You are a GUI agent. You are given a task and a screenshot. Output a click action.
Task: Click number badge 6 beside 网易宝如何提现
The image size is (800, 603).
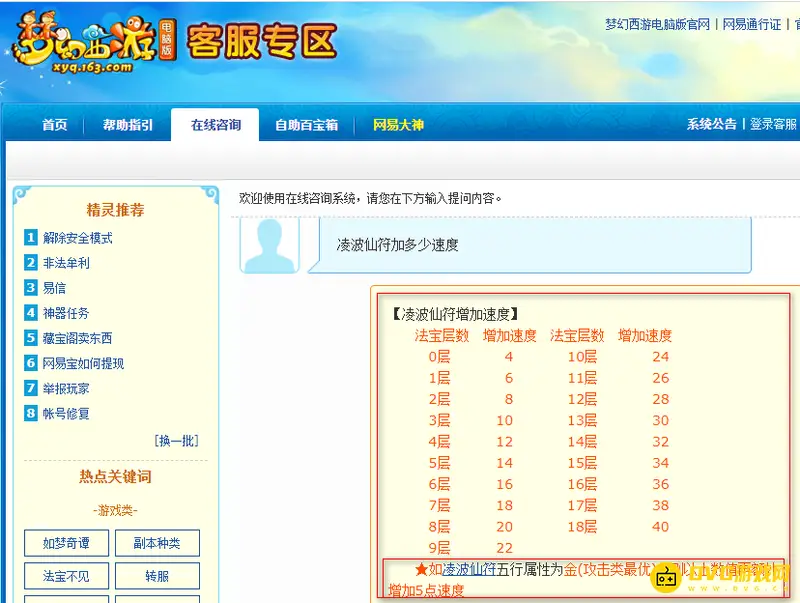coord(31,363)
